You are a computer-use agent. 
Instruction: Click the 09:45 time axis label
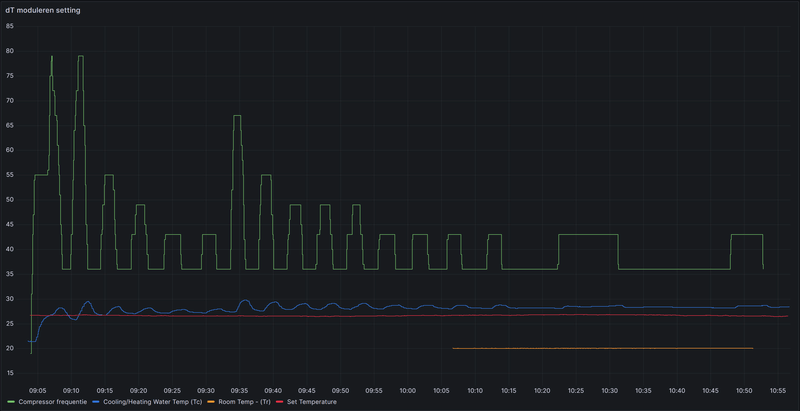pos(307,391)
